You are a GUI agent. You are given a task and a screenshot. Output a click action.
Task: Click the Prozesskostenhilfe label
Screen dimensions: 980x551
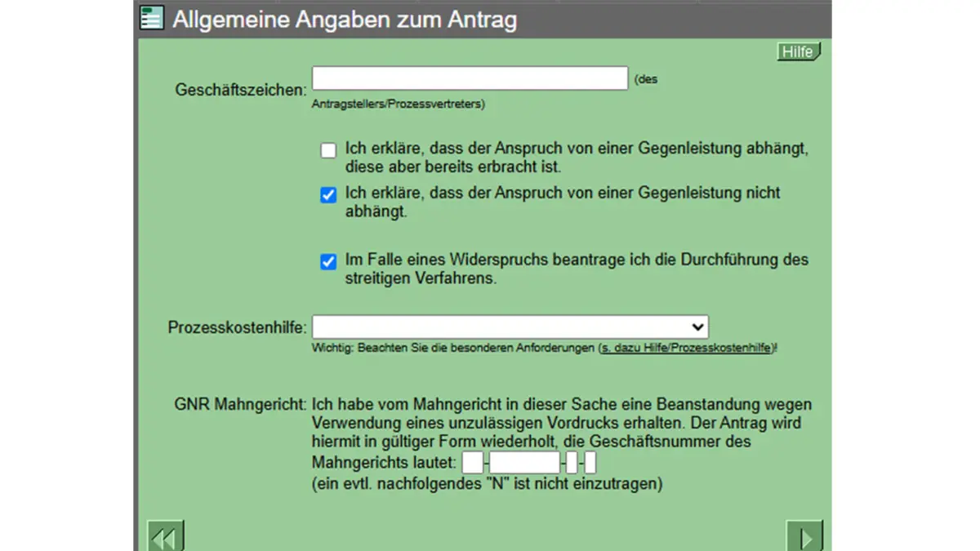click(238, 327)
